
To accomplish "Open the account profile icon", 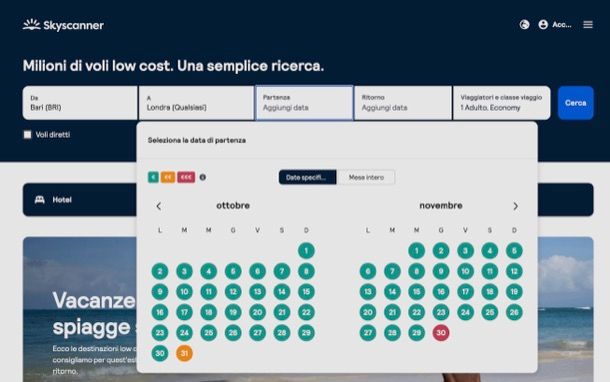I will click(543, 25).
